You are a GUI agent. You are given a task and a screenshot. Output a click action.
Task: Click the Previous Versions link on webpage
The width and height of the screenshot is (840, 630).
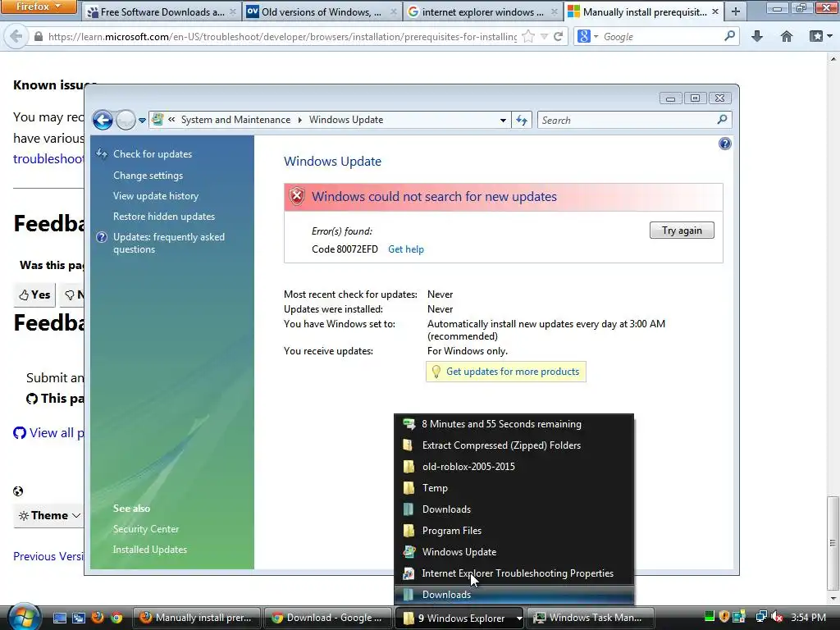[x=48, y=556]
